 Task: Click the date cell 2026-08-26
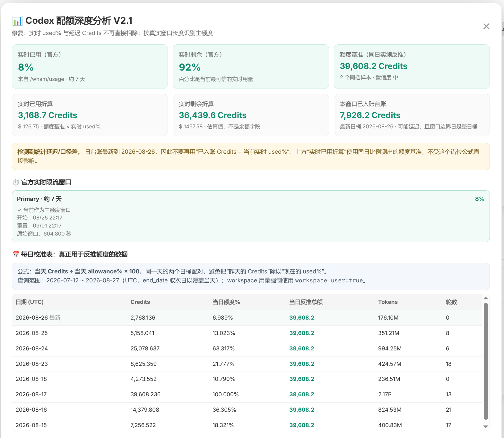tap(32, 318)
